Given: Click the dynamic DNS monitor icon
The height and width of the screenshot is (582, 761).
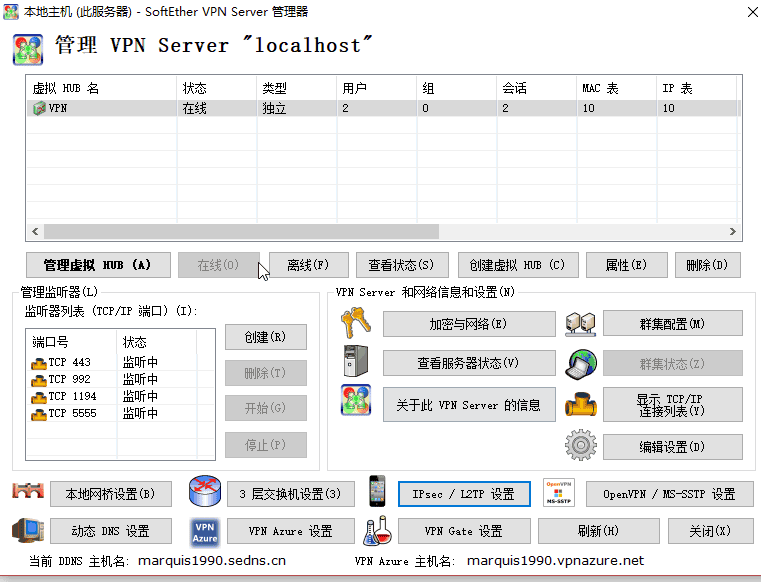Looking at the screenshot, I should tap(28, 530).
